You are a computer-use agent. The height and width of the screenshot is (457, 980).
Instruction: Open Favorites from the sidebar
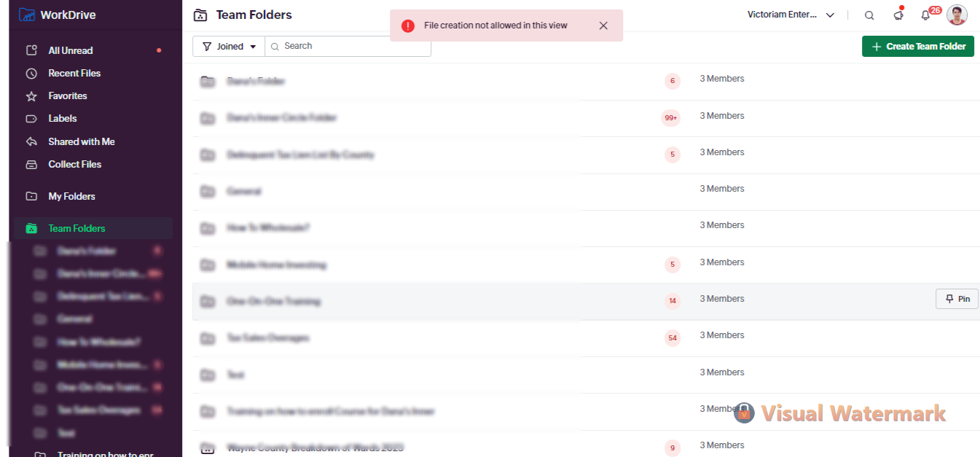(67, 95)
